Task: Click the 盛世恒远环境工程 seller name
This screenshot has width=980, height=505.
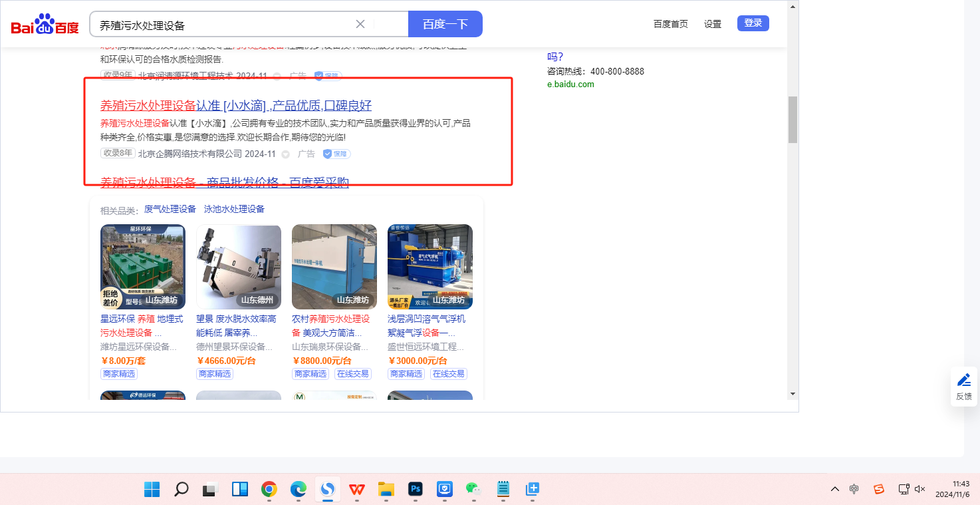Action: [426, 347]
